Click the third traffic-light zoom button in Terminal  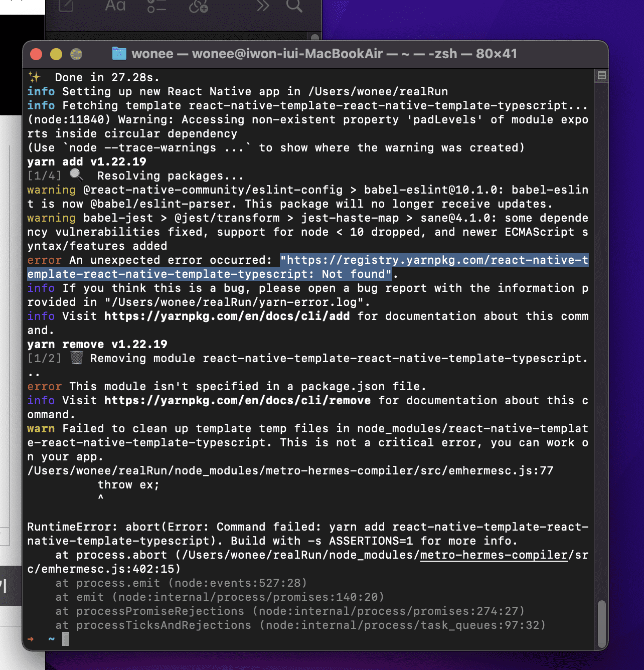(x=76, y=54)
